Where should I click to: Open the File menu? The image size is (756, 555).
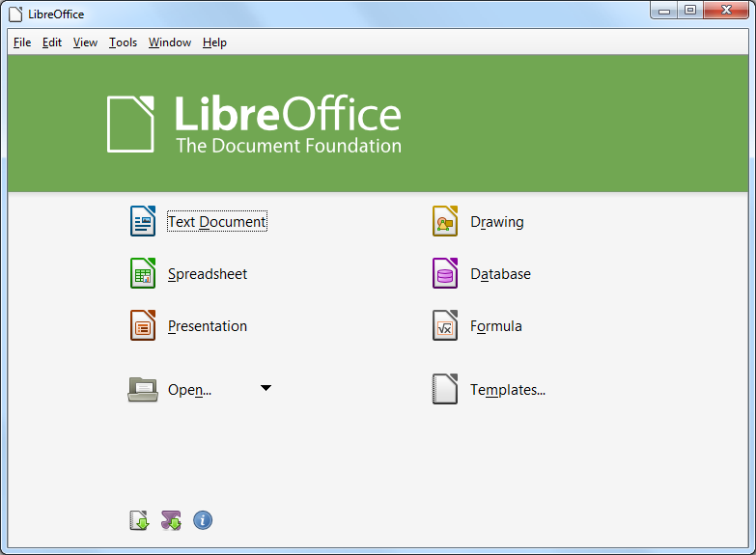click(x=22, y=42)
